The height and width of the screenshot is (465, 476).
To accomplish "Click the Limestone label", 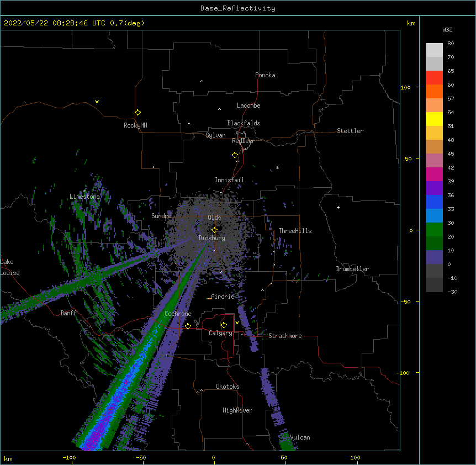I will (x=84, y=197).
